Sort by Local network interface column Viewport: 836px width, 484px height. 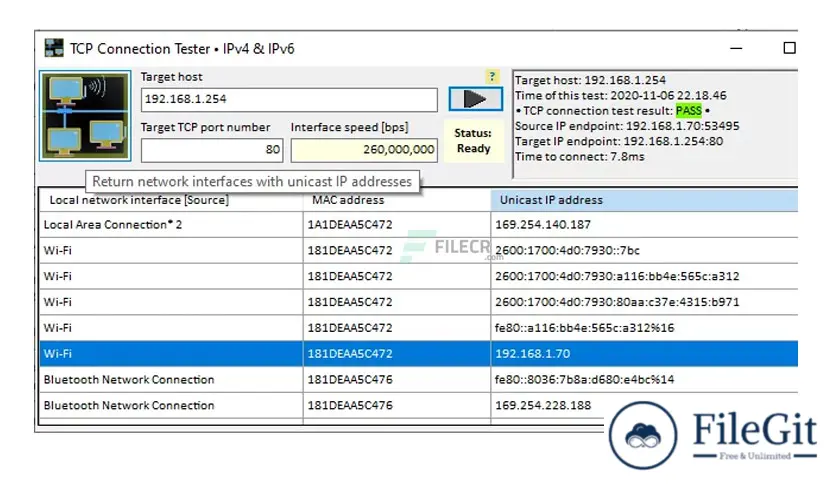(171, 200)
